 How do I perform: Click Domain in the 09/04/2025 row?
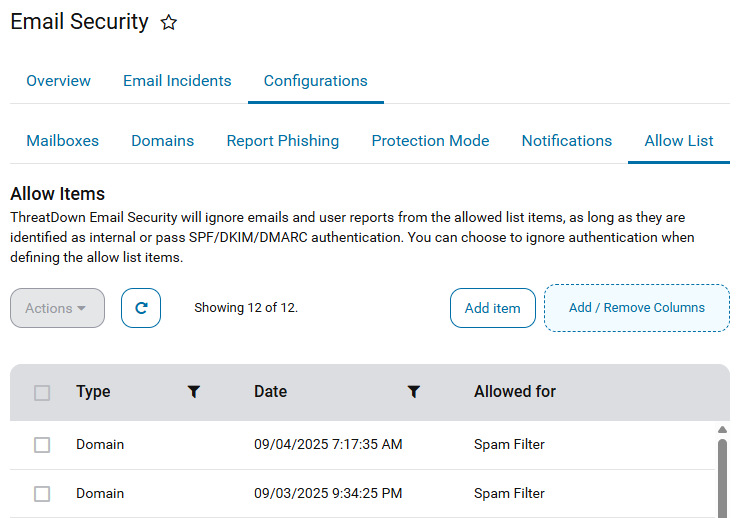100,444
